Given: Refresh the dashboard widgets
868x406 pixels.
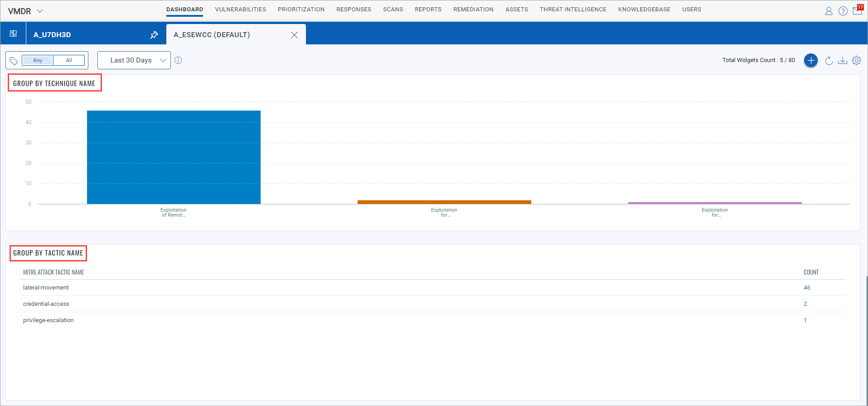Looking at the screenshot, I should (x=829, y=61).
